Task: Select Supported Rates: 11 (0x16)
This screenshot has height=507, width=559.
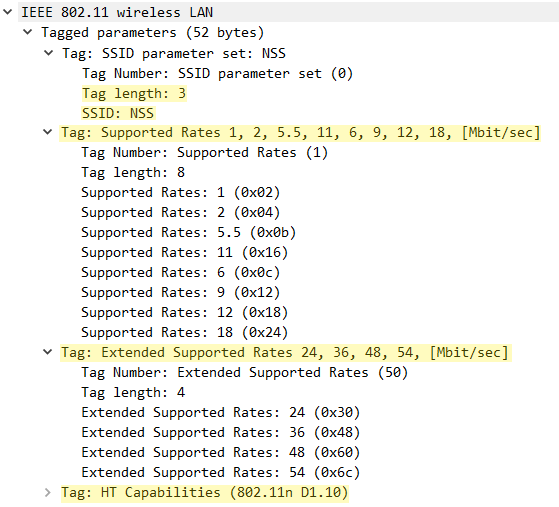Action: click(x=184, y=252)
